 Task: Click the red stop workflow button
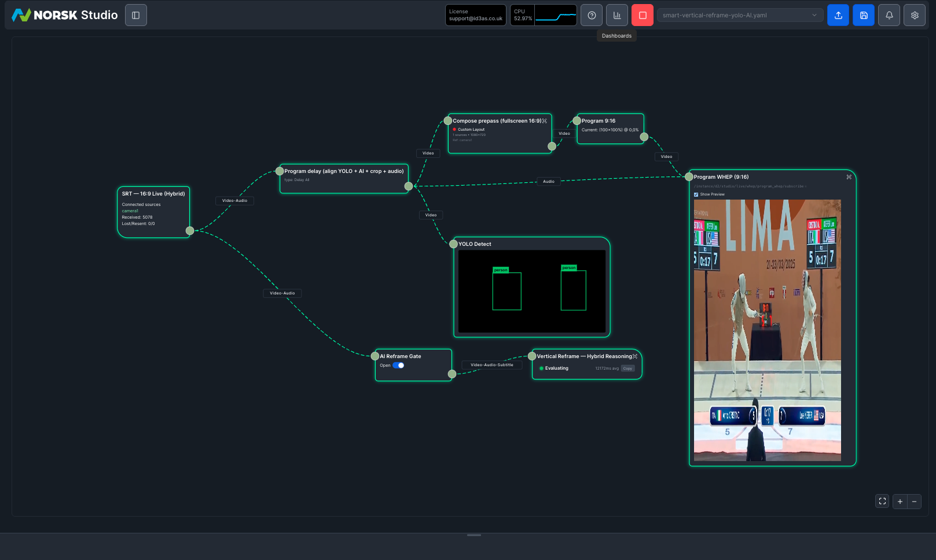coord(643,15)
